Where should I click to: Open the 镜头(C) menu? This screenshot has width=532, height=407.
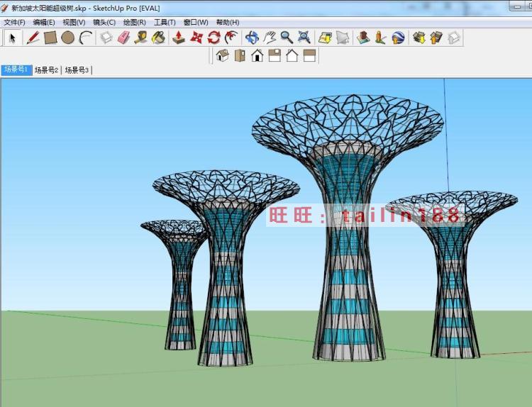[x=104, y=23]
